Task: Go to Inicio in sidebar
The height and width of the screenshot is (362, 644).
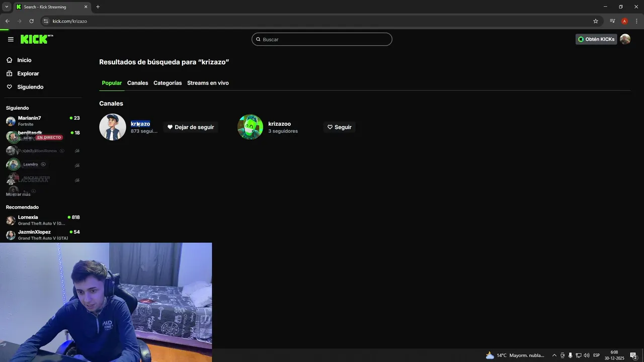Action: pyautogui.click(x=24, y=60)
